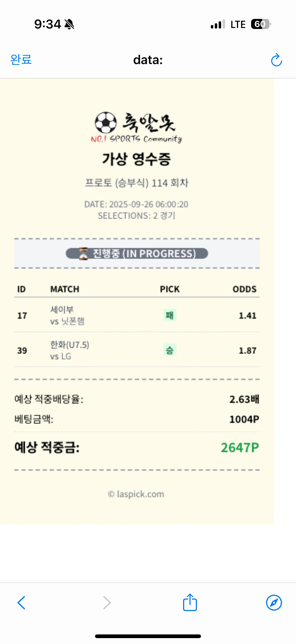The image size is (296, 644).
Task: Open page in Safari compass icon
Action: 274,602
